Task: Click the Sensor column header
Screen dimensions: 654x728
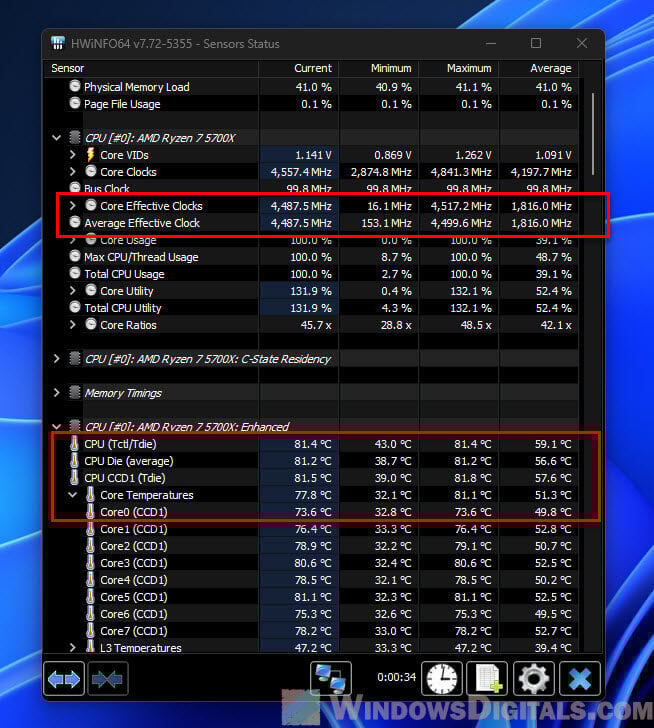Action: point(151,68)
